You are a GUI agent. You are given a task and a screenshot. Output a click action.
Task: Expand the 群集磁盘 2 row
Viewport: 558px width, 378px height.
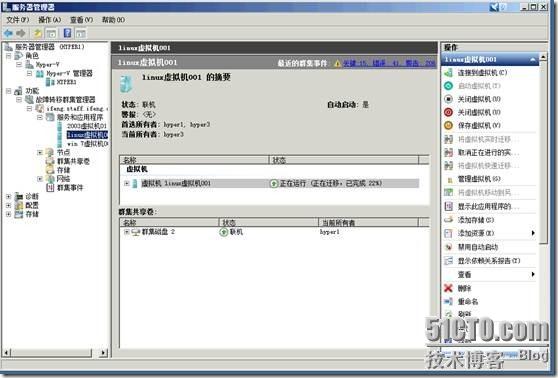pyautogui.click(x=126, y=232)
